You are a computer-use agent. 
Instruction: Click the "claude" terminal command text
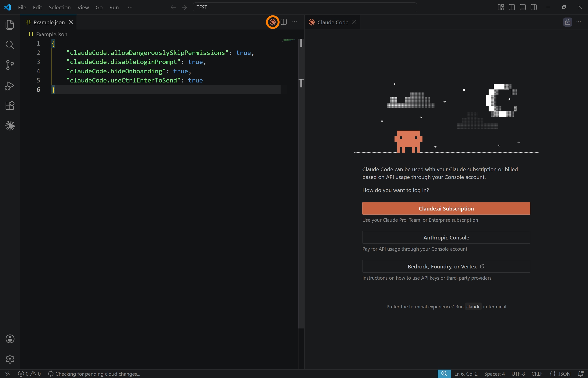coord(473,307)
